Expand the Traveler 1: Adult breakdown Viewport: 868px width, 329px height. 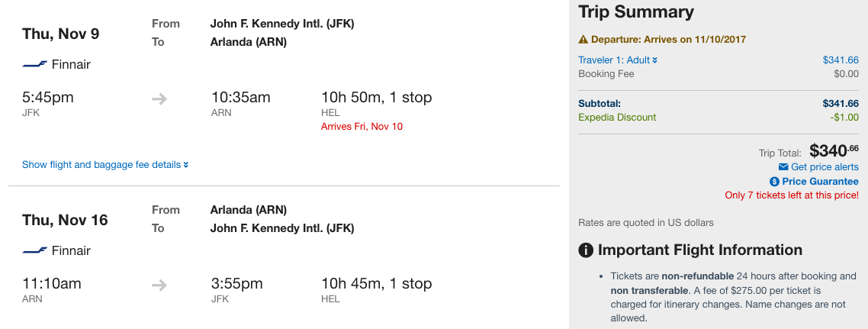pyautogui.click(x=618, y=60)
